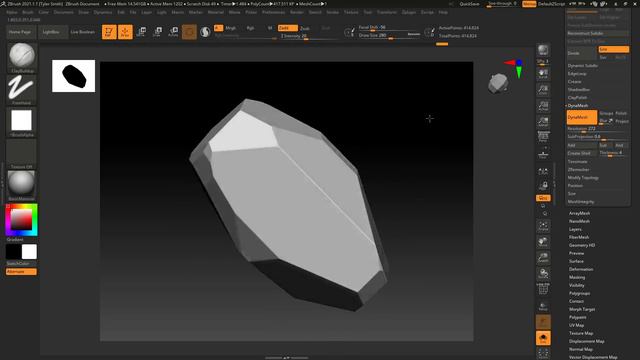Click the Home Page button
This screenshot has width=640, height=360.
tap(20, 32)
